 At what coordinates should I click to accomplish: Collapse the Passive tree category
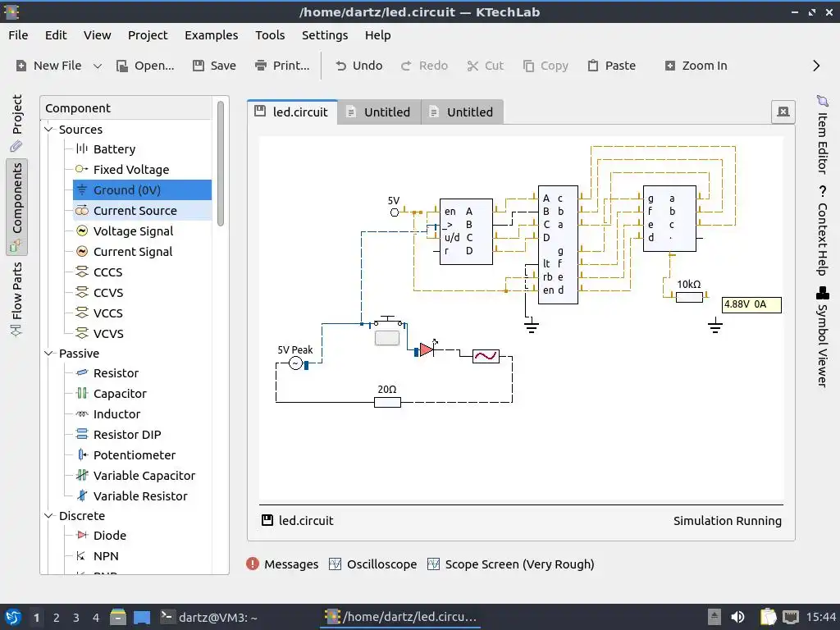tap(48, 353)
